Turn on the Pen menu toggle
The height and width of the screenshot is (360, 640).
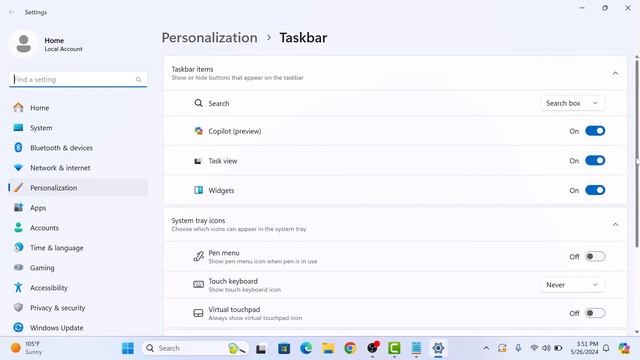[595, 256]
